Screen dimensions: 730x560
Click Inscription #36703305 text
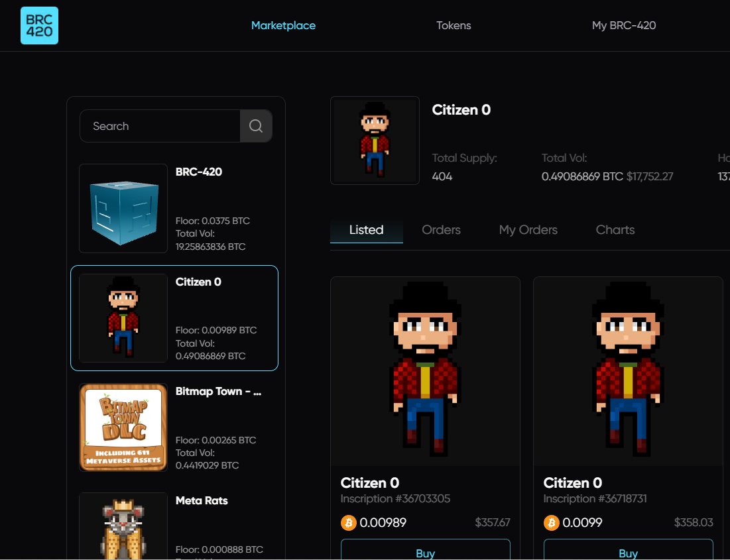395,498
